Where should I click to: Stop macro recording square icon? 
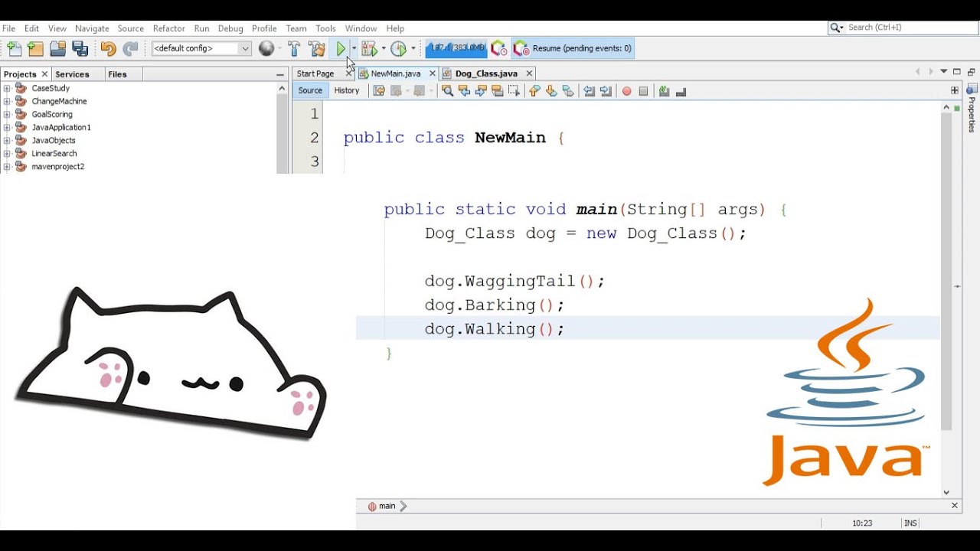(x=643, y=91)
